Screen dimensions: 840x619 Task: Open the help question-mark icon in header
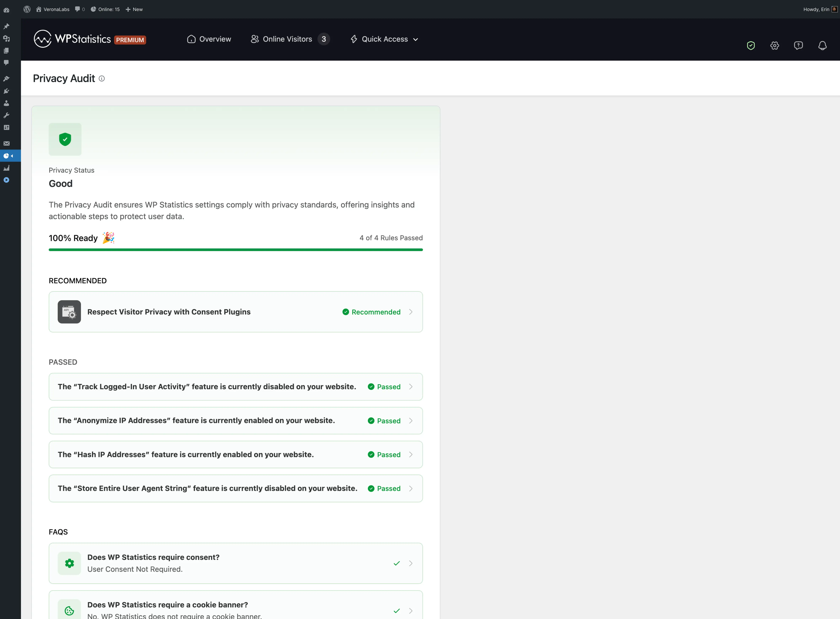pyautogui.click(x=798, y=46)
